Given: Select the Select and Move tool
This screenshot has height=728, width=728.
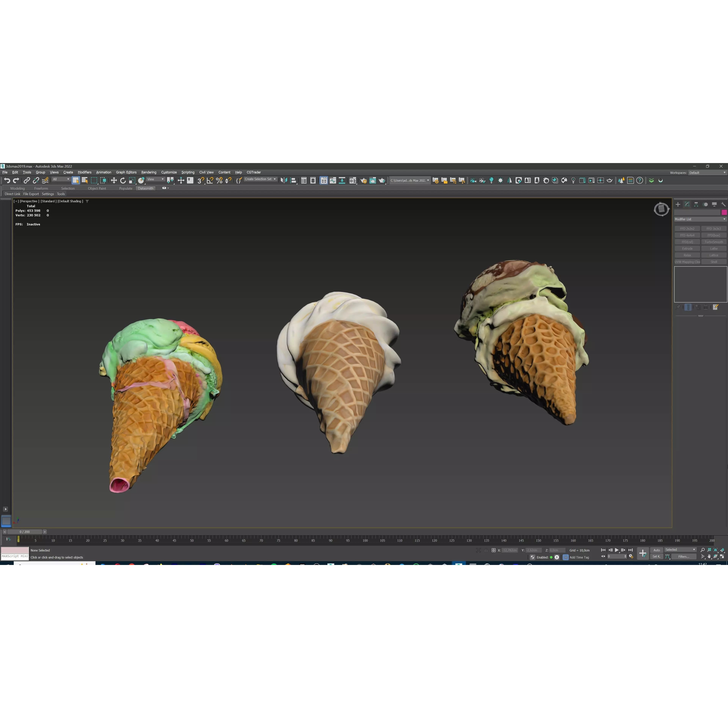Looking at the screenshot, I should point(114,180).
